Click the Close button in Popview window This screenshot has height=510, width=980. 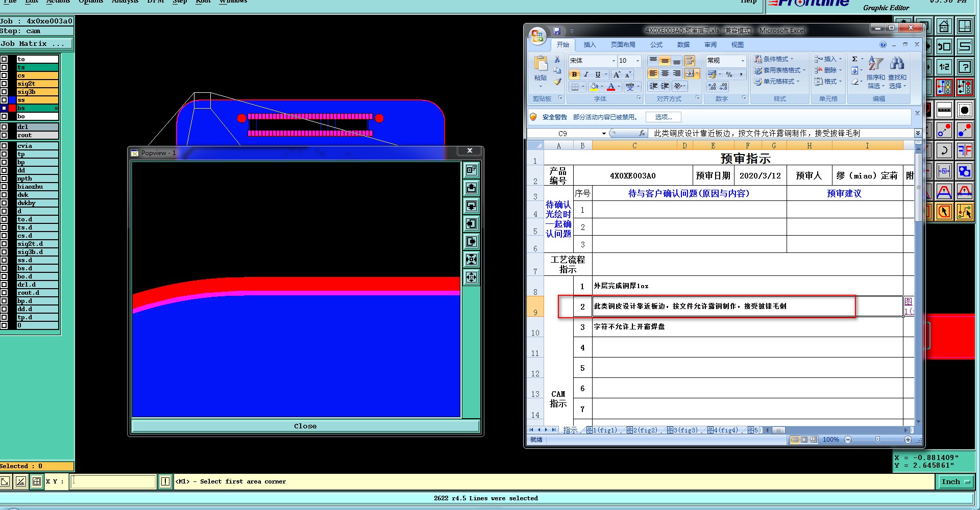tap(305, 426)
